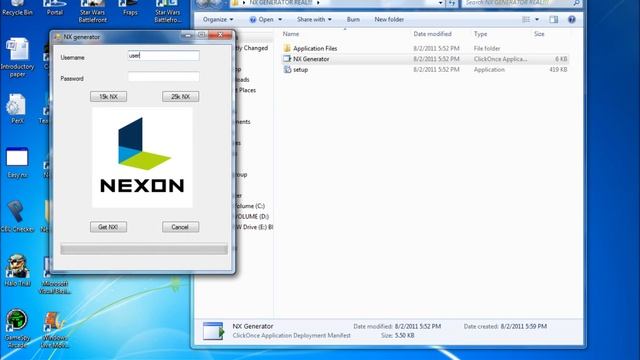The height and width of the screenshot is (360, 640).
Task: Sort files by Size column
Action: 539,34
